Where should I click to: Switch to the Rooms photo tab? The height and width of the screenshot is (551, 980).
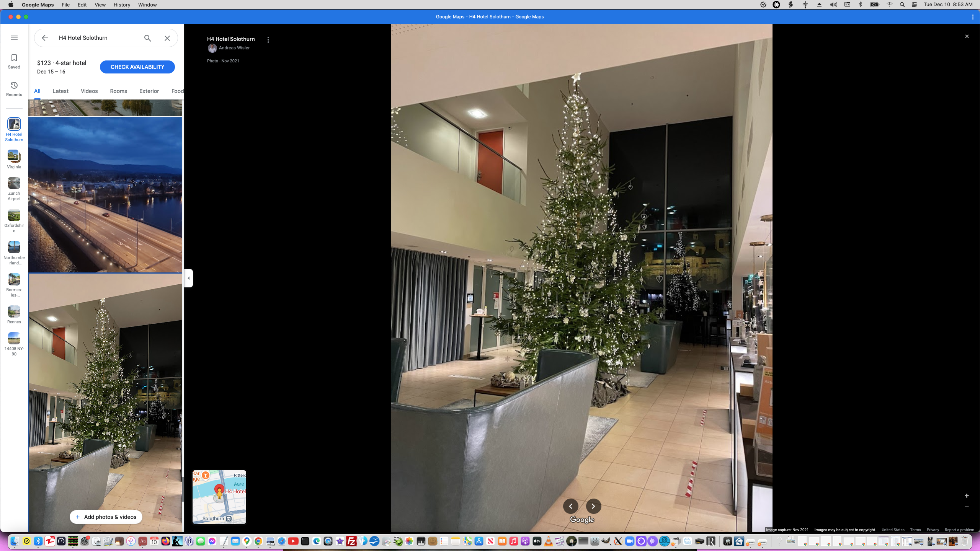(x=118, y=91)
